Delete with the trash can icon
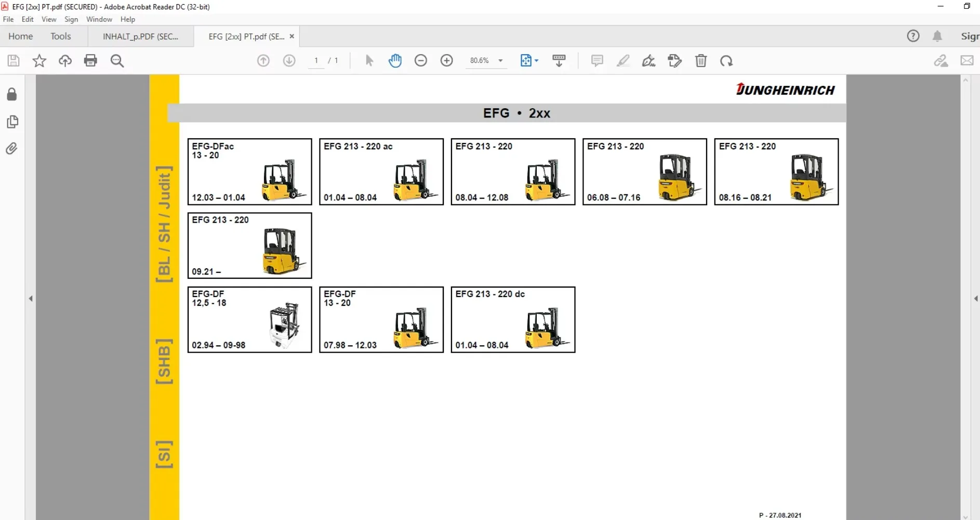 701,61
